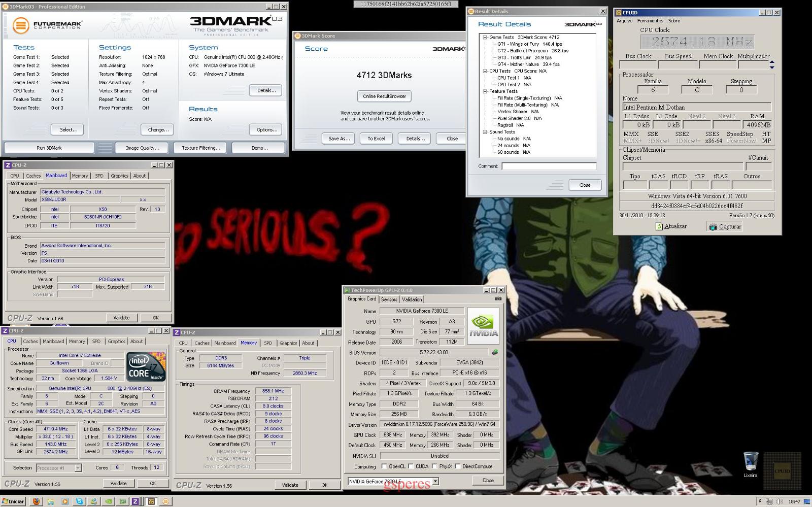The height and width of the screenshot is (507, 812).
Task: Click Close button in GPU-Z
Action: click(x=488, y=480)
